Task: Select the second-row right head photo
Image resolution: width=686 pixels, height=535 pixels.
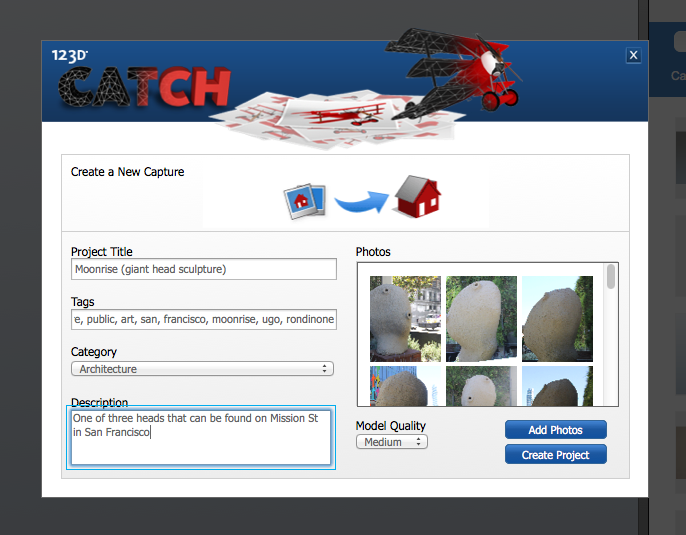Action: click(x=557, y=386)
